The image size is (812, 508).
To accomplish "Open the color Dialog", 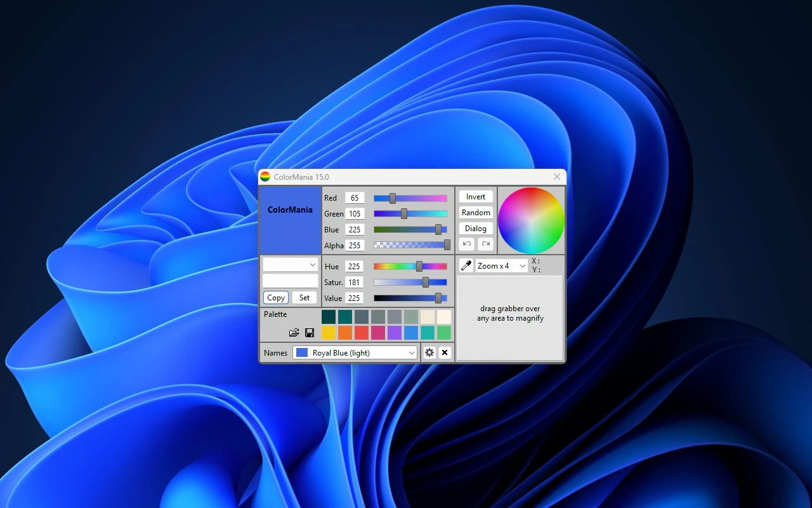I will (x=476, y=229).
